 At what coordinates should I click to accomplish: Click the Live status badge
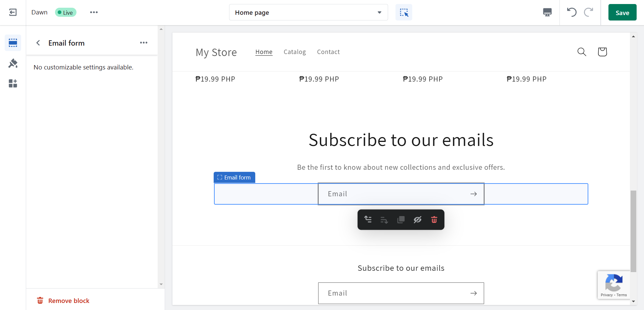point(66,12)
